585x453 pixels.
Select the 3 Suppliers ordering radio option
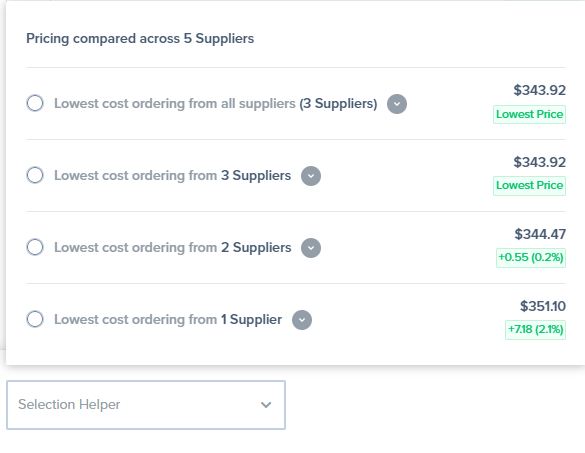pos(35,175)
